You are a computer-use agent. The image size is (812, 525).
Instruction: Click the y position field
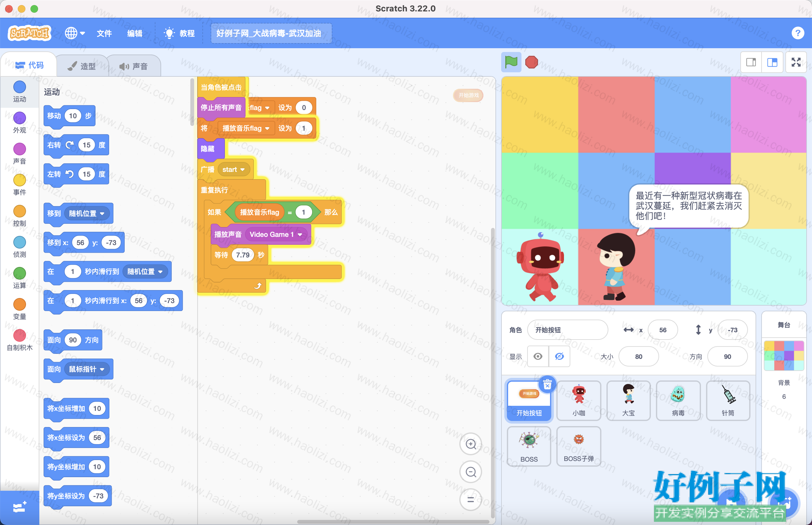point(732,330)
